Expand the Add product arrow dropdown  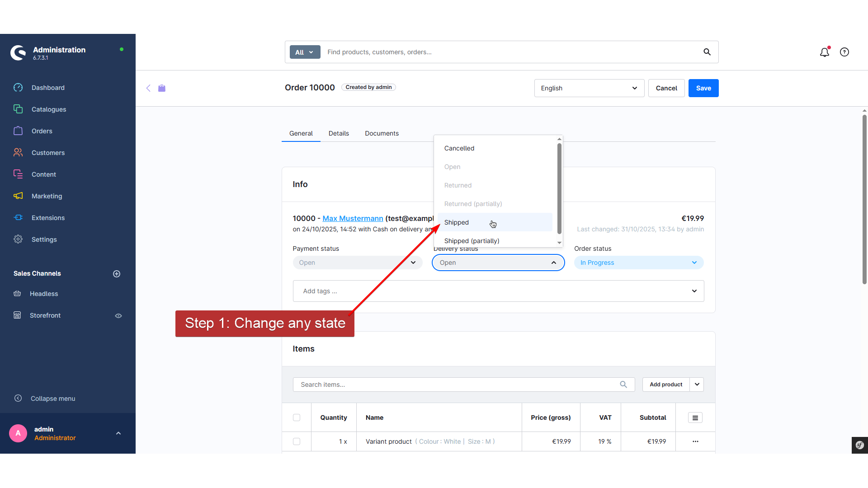click(697, 385)
